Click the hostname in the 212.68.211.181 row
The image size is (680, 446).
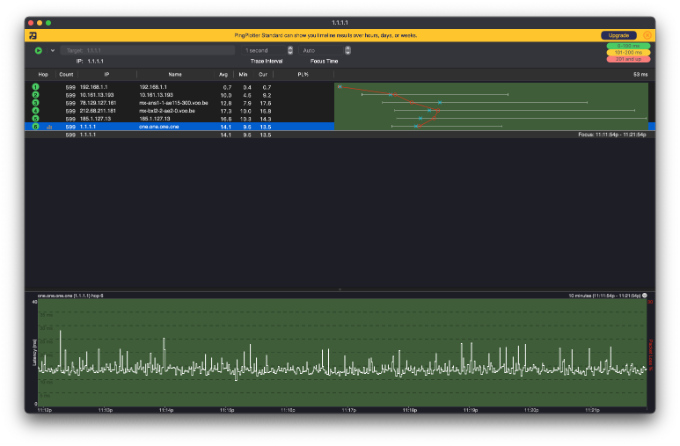point(167,111)
